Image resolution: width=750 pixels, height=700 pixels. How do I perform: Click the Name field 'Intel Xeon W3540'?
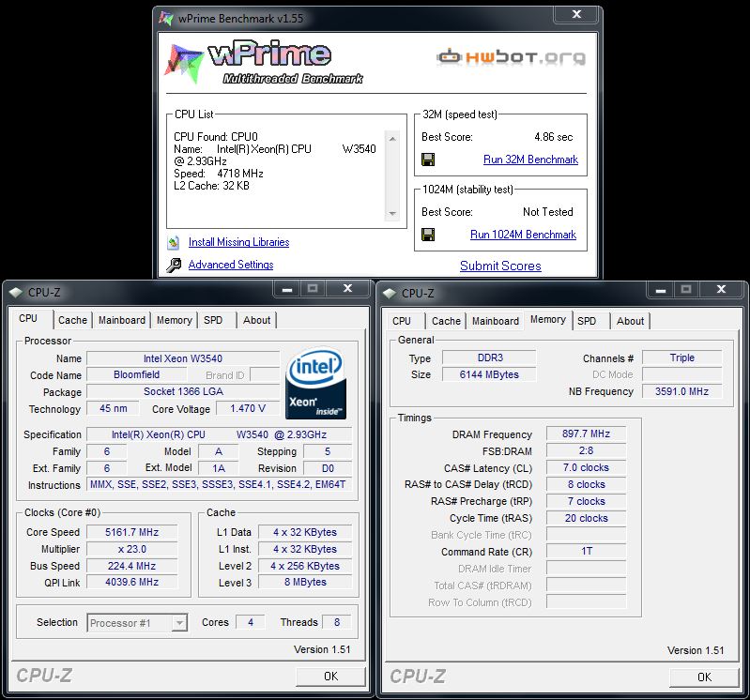[x=183, y=358]
